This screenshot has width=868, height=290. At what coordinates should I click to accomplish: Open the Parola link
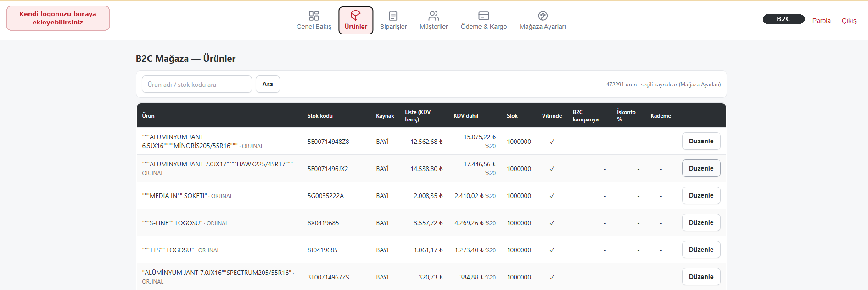[822, 21]
